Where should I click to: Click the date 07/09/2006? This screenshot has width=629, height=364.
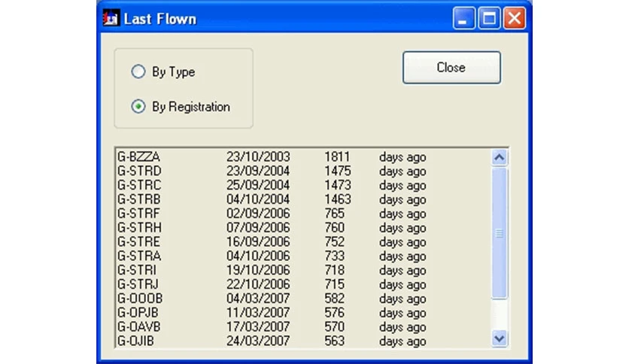point(258,228)
